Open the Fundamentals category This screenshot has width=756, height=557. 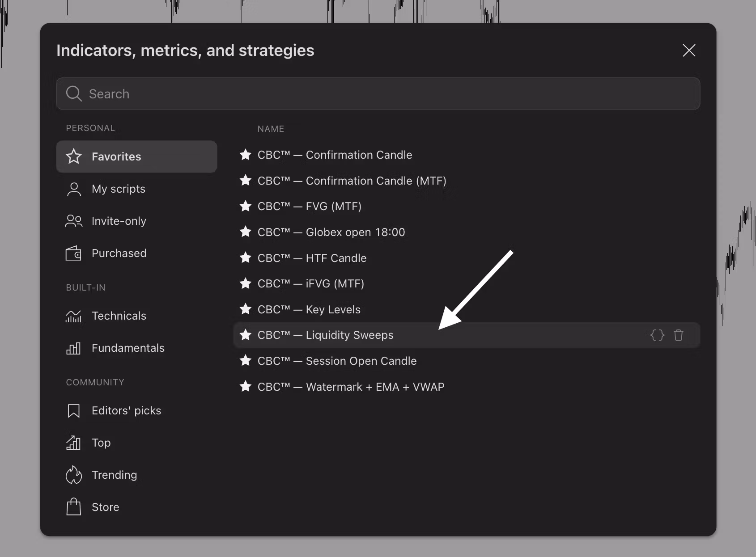pyautogui.click(x=127, y=348)
